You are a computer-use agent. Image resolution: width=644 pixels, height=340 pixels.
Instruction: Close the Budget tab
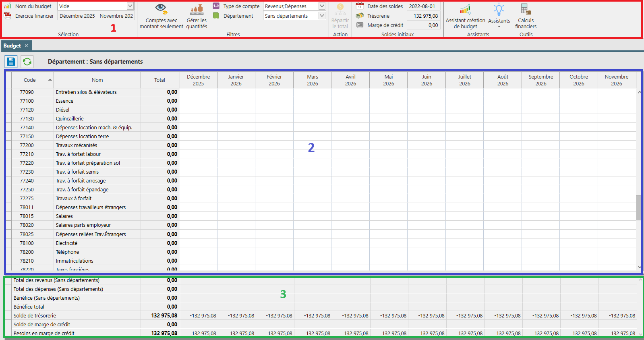[26, 46]
